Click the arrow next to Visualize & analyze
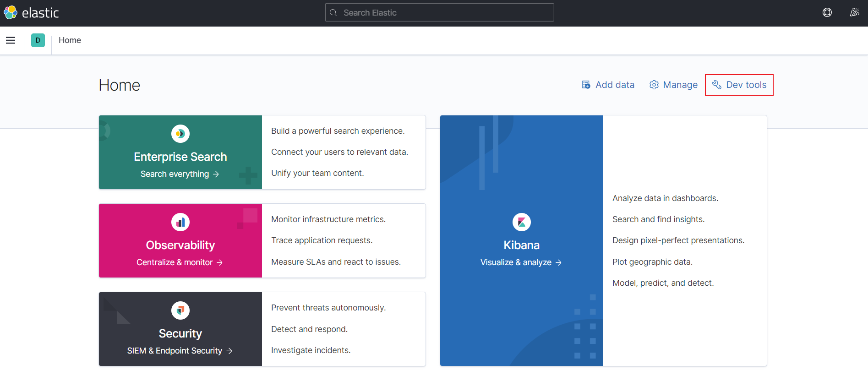This screenshot has height=381, width=868. [x=558, y=262]
